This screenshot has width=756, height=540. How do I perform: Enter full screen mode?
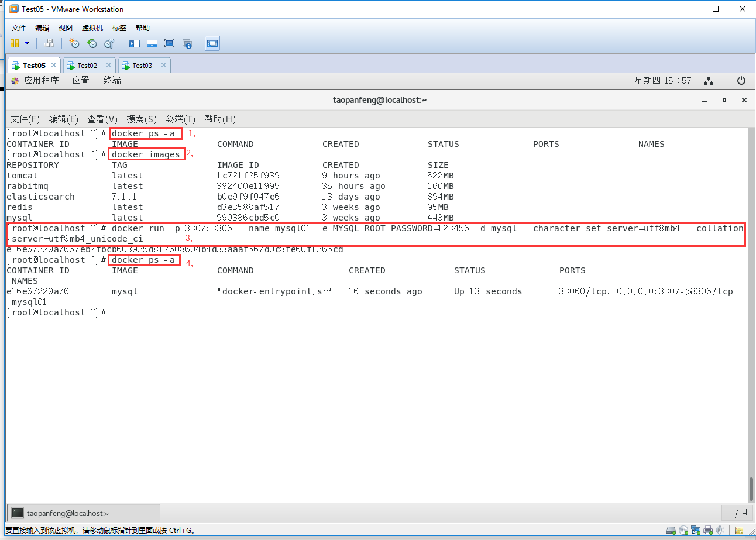click(170, 43)
